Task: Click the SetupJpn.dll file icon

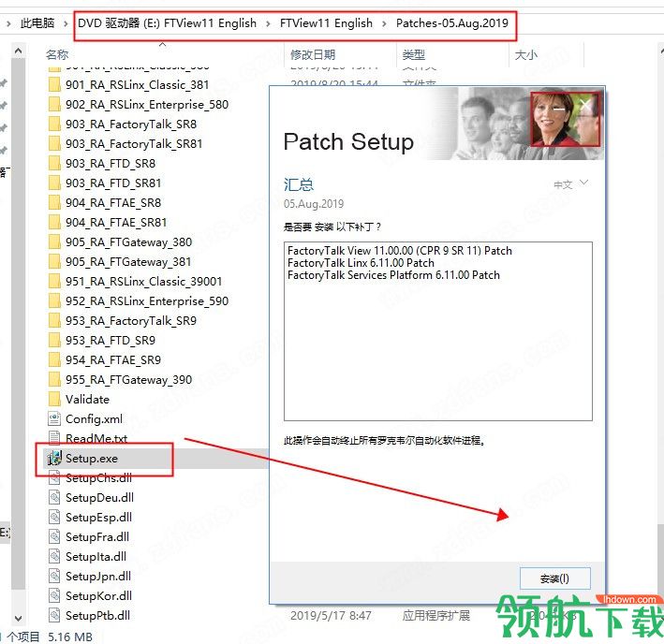Action: click(54, 577)
